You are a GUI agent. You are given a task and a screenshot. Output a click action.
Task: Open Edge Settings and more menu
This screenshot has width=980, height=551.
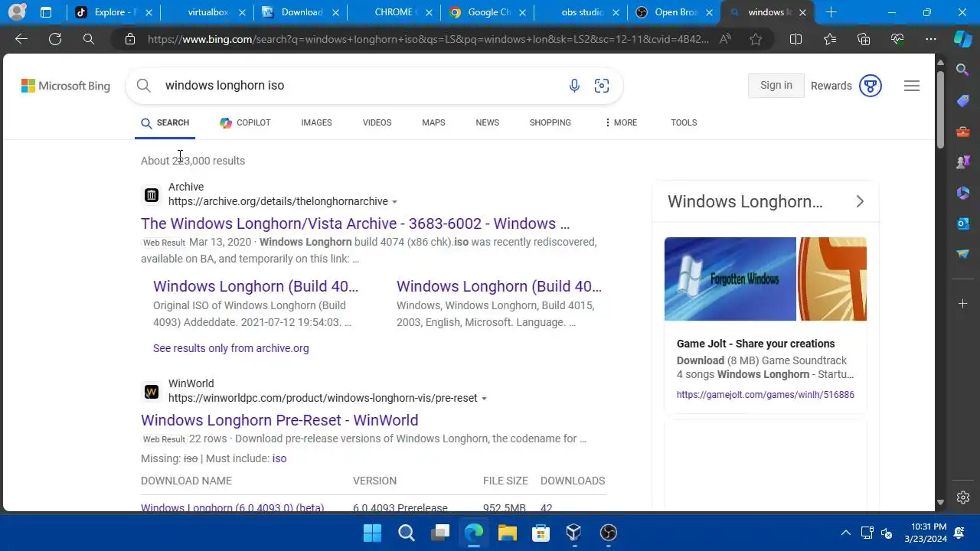(931, 39)
